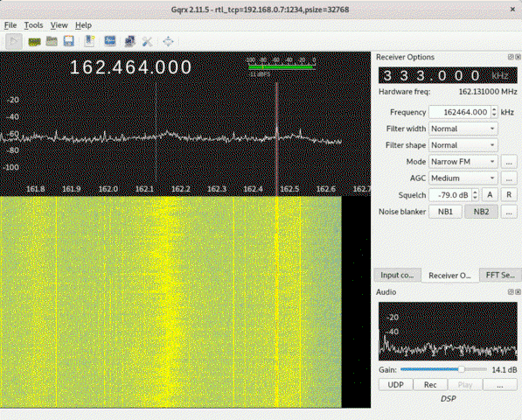Switch to the FFT Settings tab
This screenshot has width=522, height=420.
(x=500, y=275)
